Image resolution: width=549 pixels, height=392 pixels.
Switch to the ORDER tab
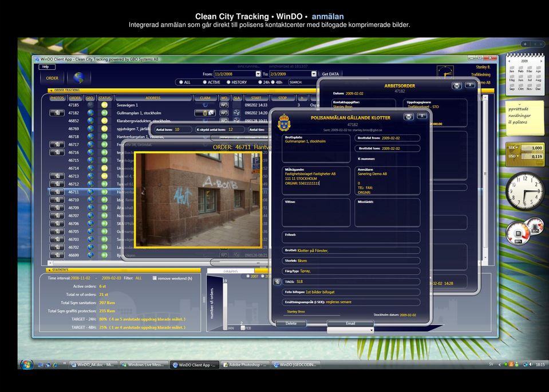52,78
